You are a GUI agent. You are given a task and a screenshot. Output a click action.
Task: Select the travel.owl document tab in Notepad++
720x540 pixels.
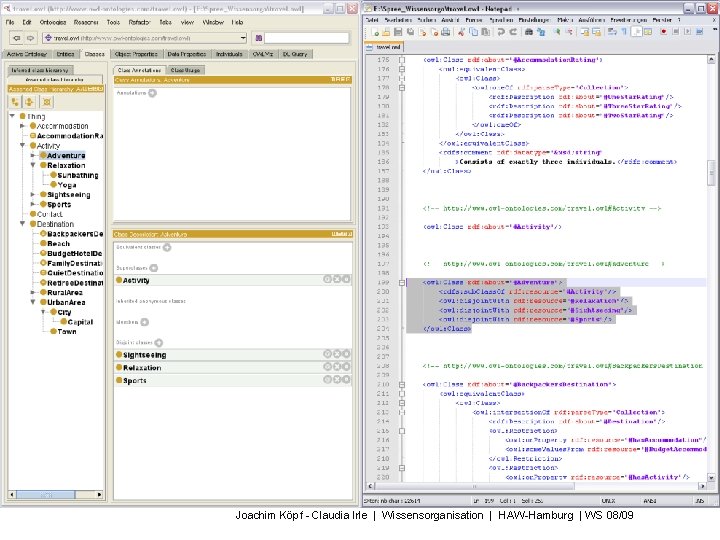click(384, 47)
